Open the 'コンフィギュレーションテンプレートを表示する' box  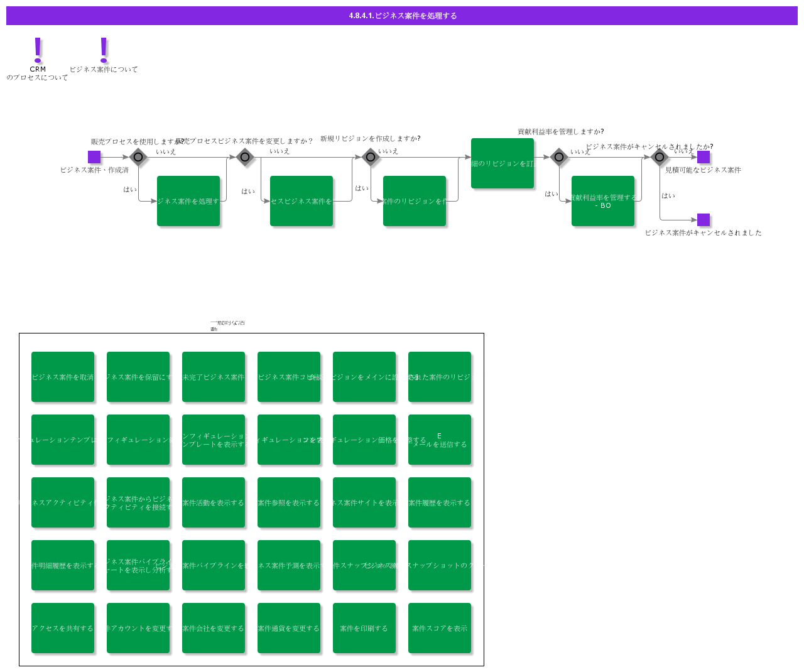(214, 440)
